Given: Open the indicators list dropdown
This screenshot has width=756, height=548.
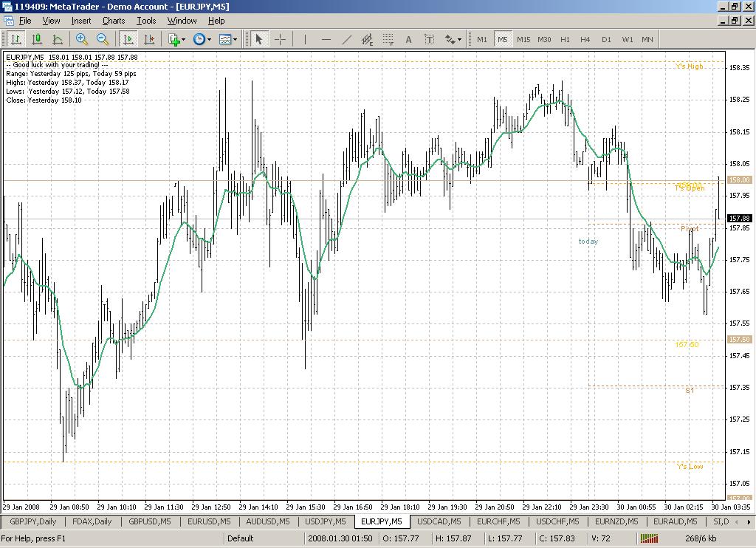Looking at the screenshot, I should point(176,39).
